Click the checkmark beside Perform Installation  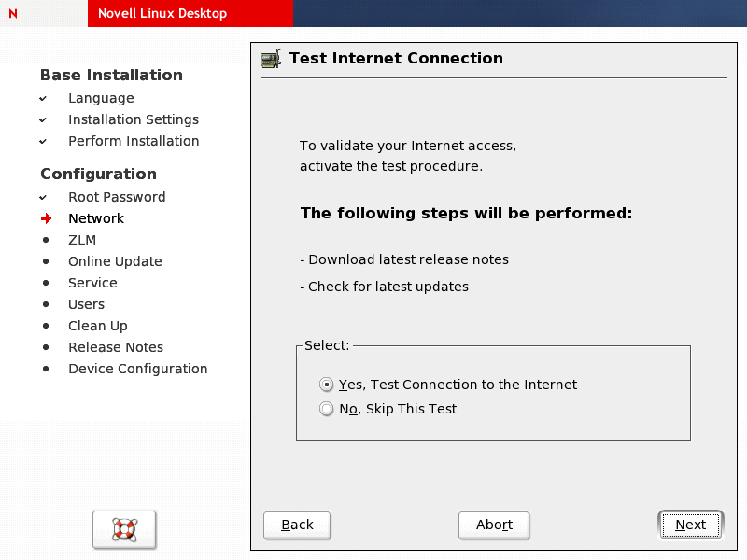pyautogui.click(x=43, y=141)
